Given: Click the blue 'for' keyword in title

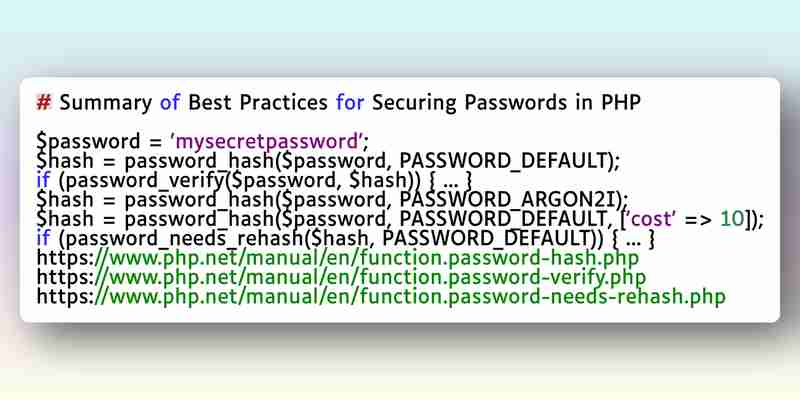Looking at the screenshot, I should pyautogui.click(x=349, y=103).
